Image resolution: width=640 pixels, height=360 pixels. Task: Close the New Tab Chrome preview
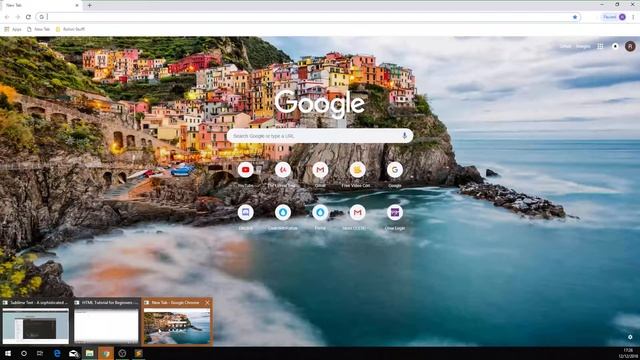click(x=207, y=302)
